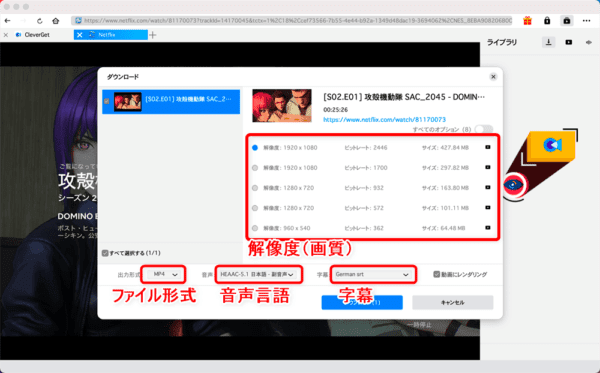Click the 00:25:26 duration text

pyautogui.click(x=336, y=110)
